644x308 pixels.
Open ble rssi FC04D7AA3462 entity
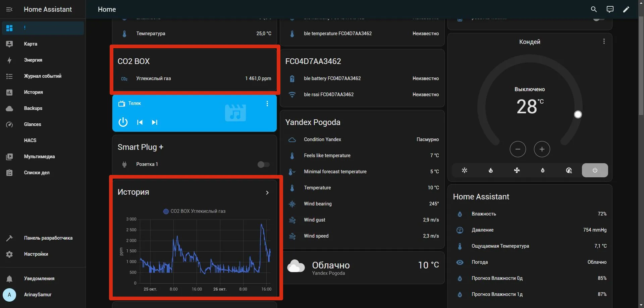pos(362,95)
